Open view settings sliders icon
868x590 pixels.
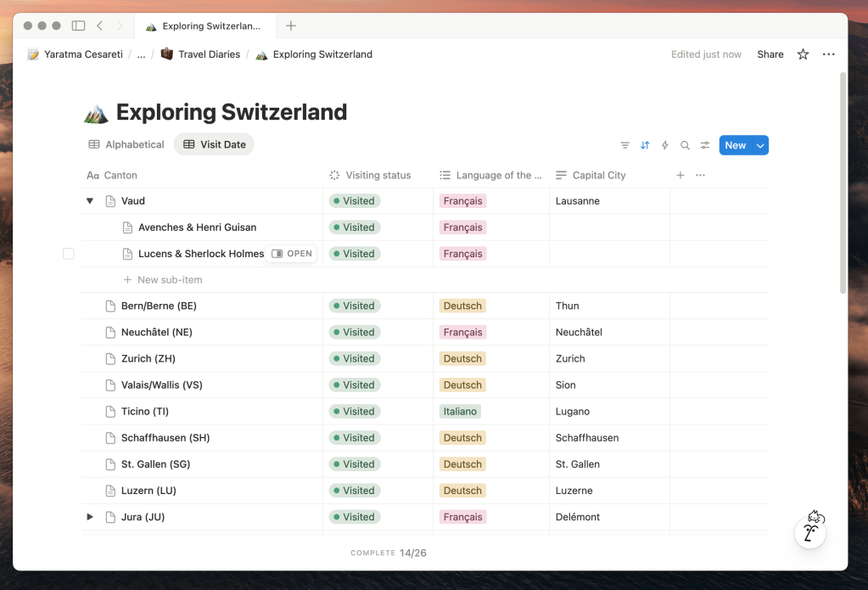(x=705, y=145)
